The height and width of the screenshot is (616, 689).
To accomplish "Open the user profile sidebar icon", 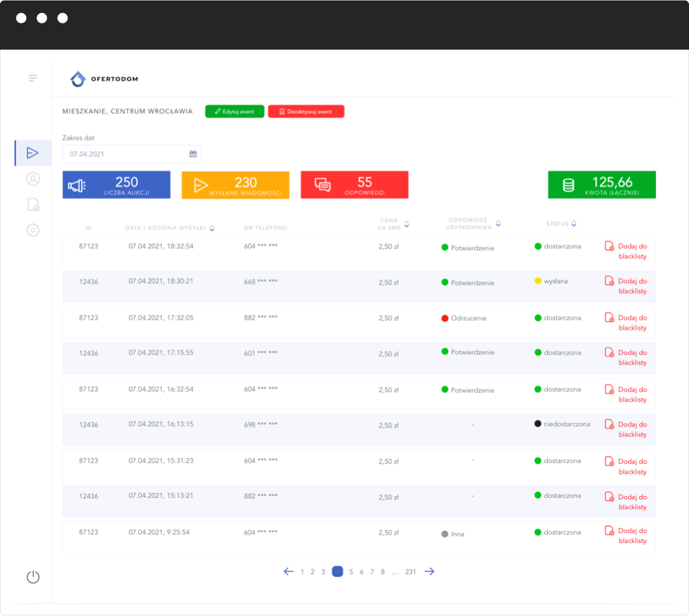I will click(x=32, y=179).
